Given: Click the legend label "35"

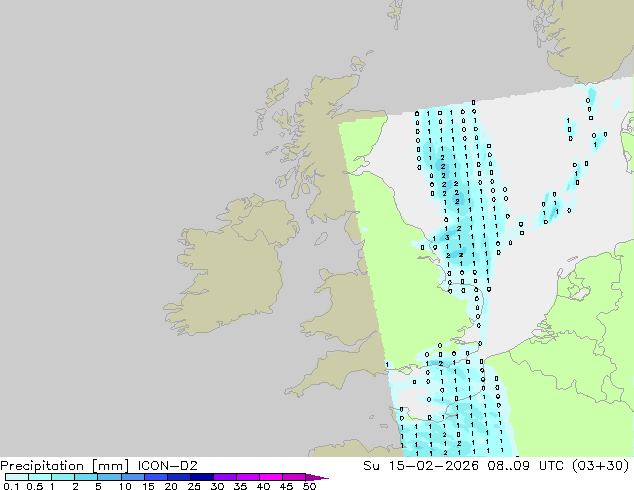Looking at the screenshot, I should [240, 486].
